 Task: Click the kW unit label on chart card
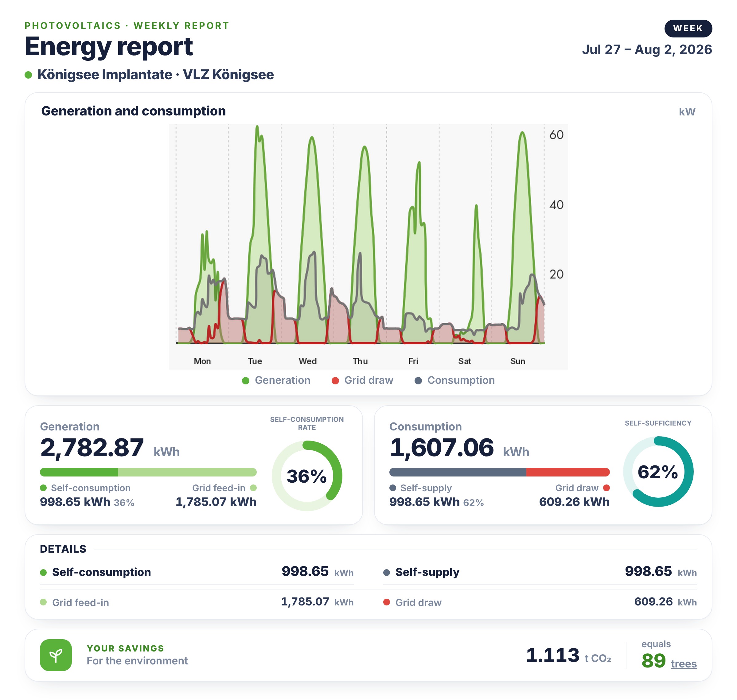(x=687, y=112)
